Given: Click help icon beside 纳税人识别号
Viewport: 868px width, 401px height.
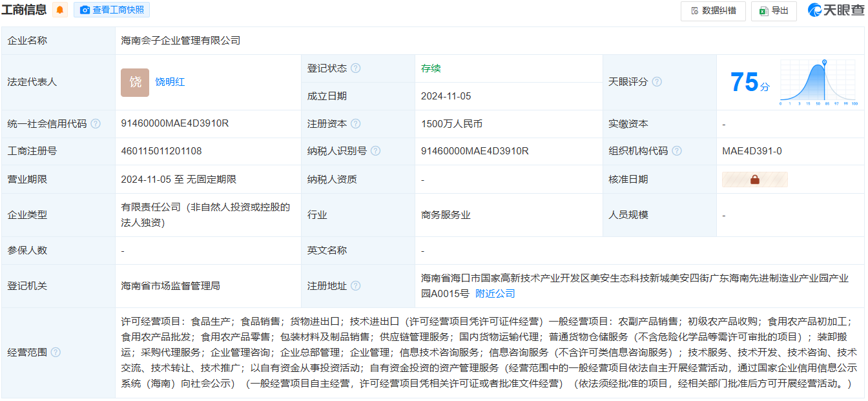Looking at the screenshot, I should (x=375, y=151).
